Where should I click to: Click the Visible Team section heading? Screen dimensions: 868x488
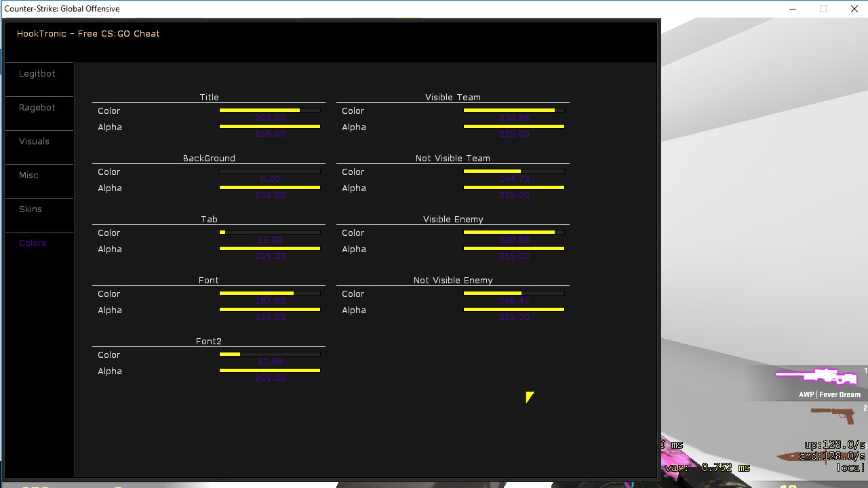(453, 98)
